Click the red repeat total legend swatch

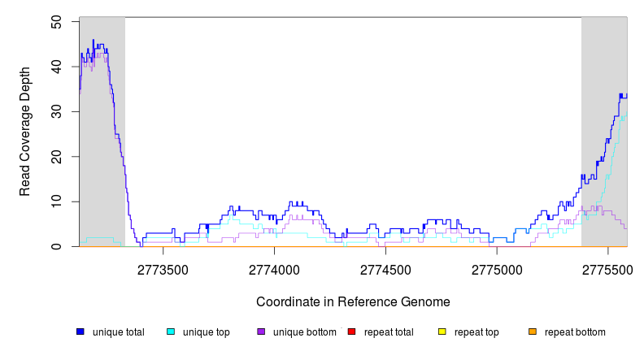(351, 332)
